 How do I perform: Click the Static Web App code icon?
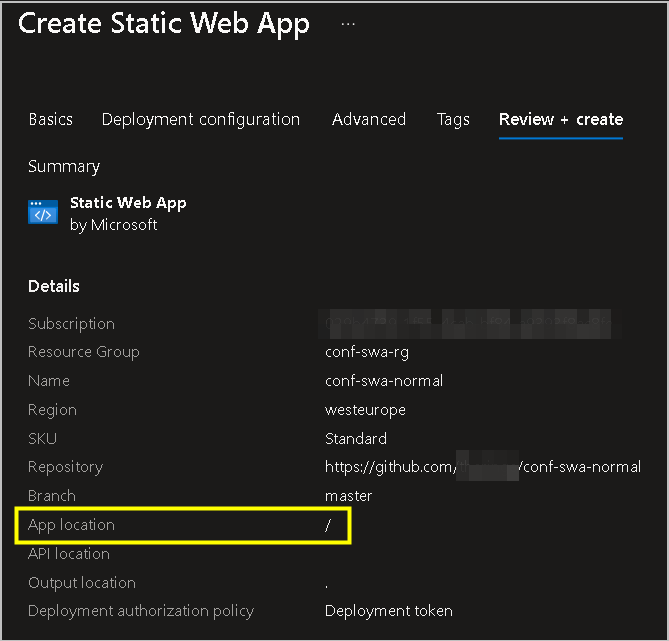tap(43, 212)
